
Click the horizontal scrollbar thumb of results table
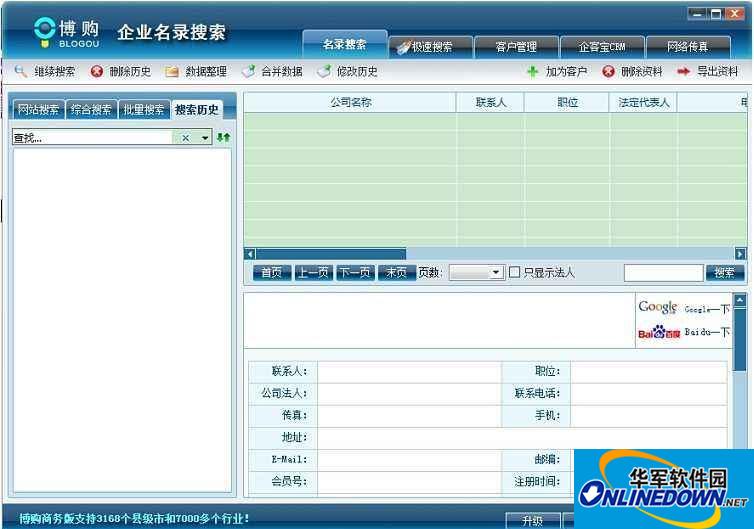[x=330, y=254]
